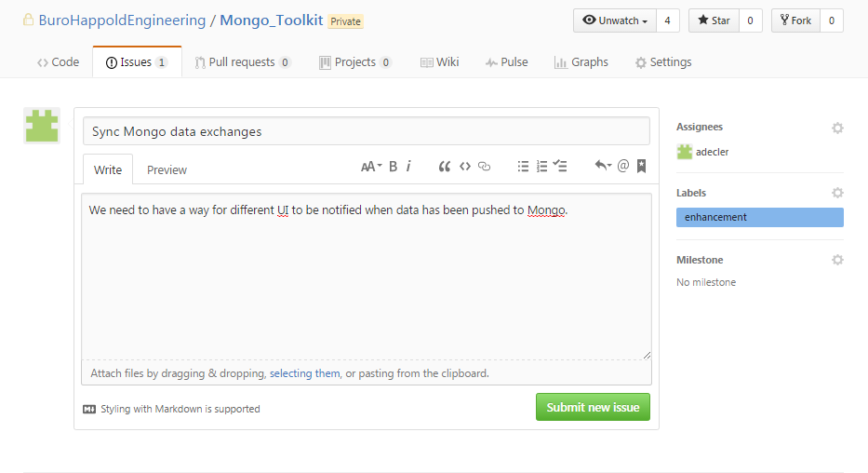Insert a quote block

[x=444, y=166]
